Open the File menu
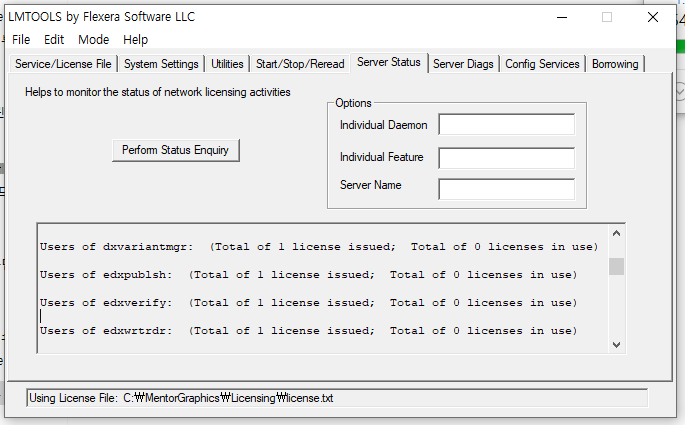The height and width of the screenshot is (425, 685). tap(21, 40)
